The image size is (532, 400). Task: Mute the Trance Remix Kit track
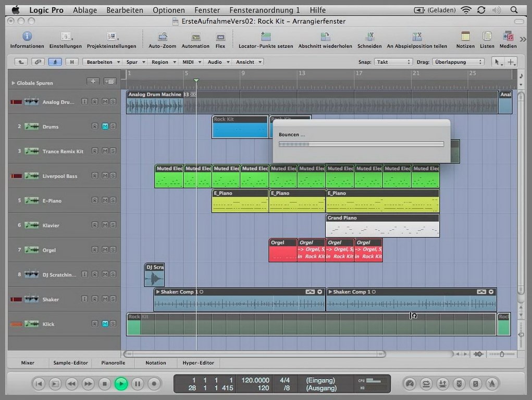pyautogui.click(x=105, y=151)
